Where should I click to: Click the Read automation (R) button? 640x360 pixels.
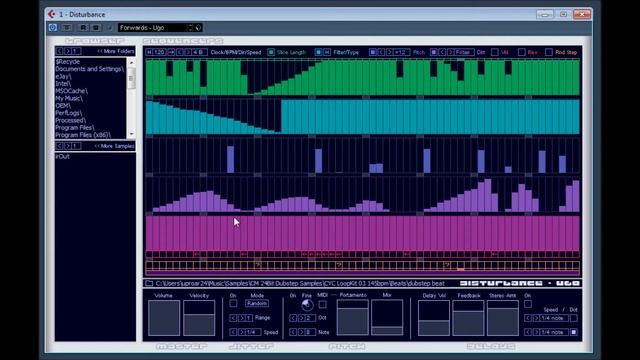coord(83,27)
